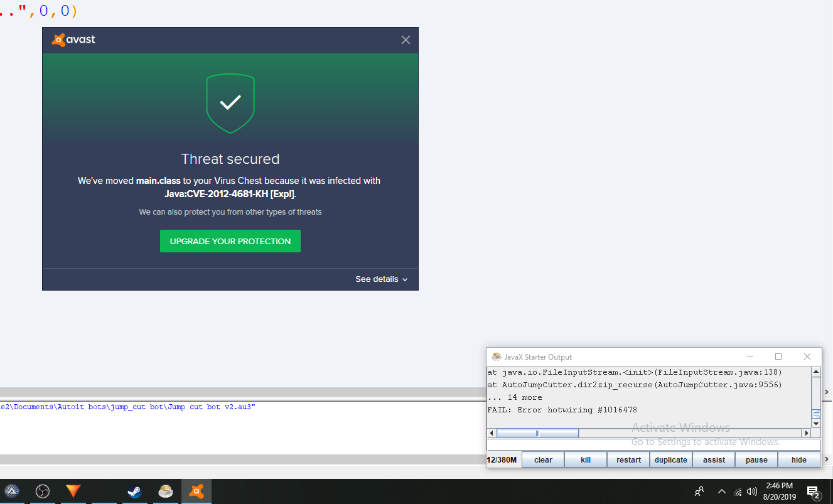
Task: Kill the JavaX process
Action: tap(586, 460)
